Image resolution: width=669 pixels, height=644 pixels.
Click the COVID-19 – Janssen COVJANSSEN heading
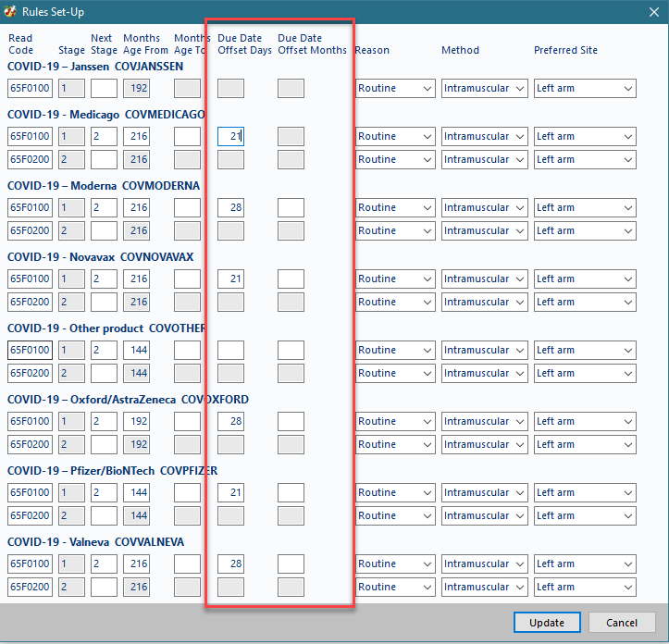coord(95,67)
